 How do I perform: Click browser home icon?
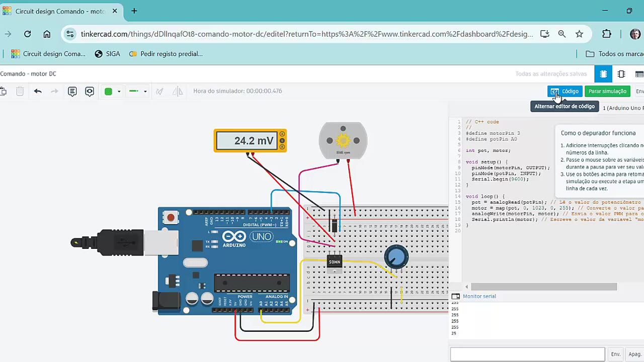click(47, 34)
